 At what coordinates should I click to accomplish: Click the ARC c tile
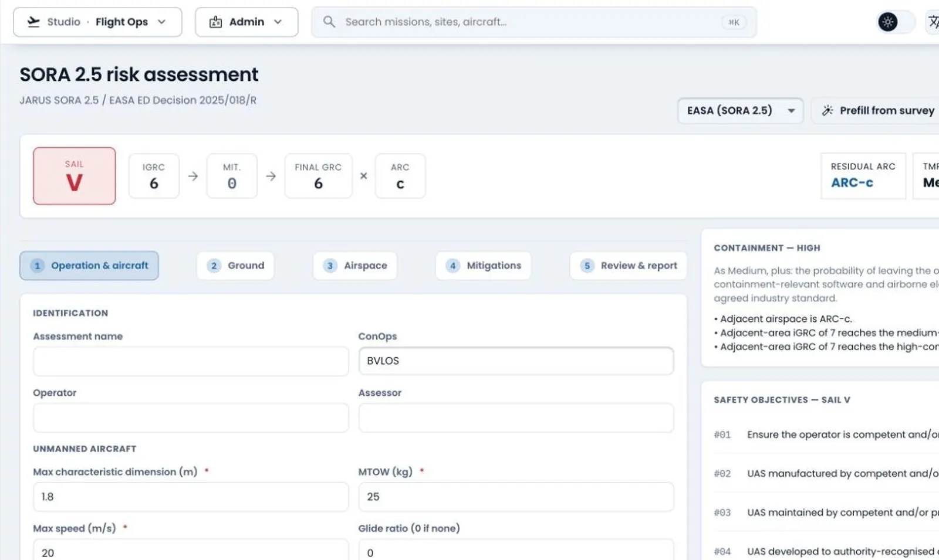click(400, 176)
